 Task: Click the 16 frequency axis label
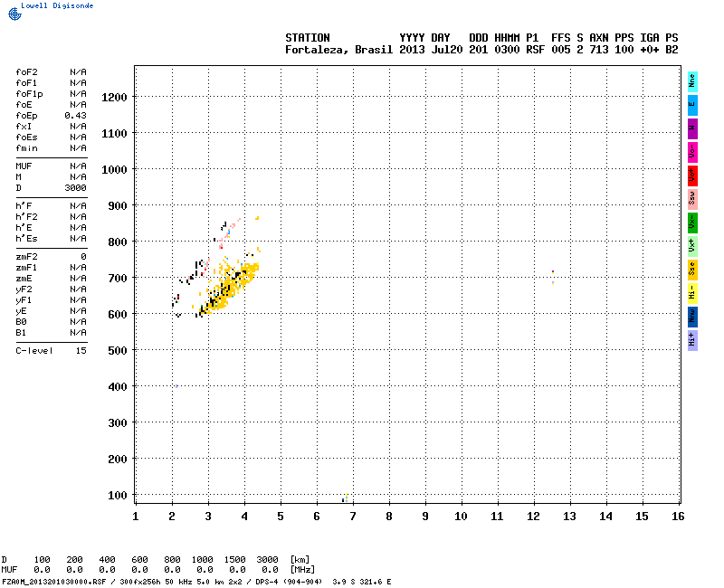click(x=677, y=517)
